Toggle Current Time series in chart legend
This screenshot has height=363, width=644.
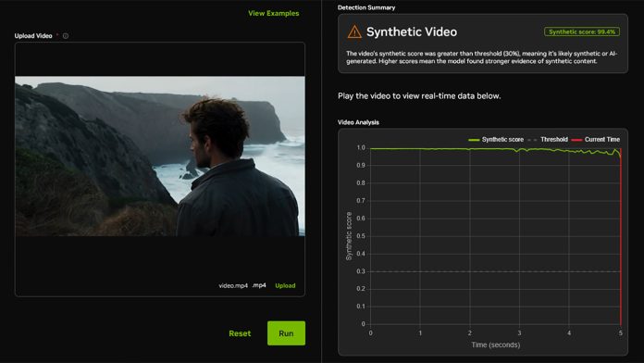pos(596,139)
